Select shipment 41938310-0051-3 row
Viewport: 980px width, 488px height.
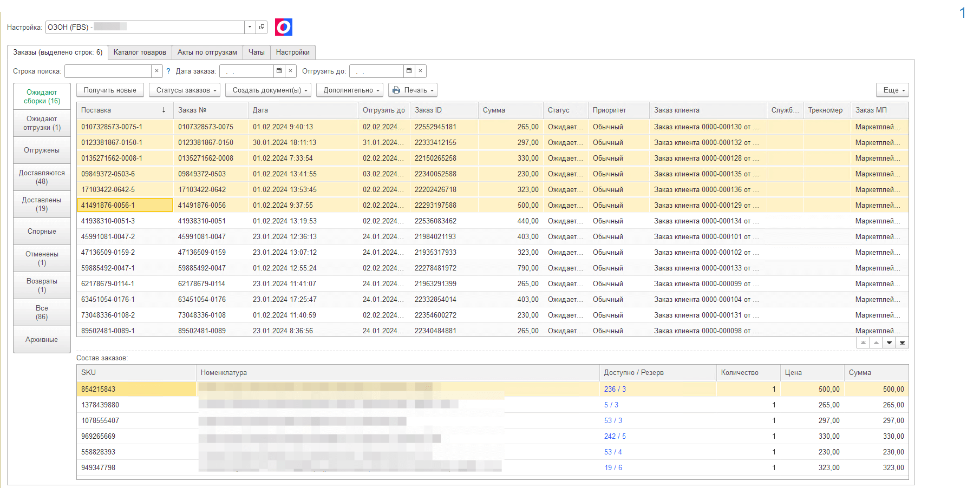point(492,221)
